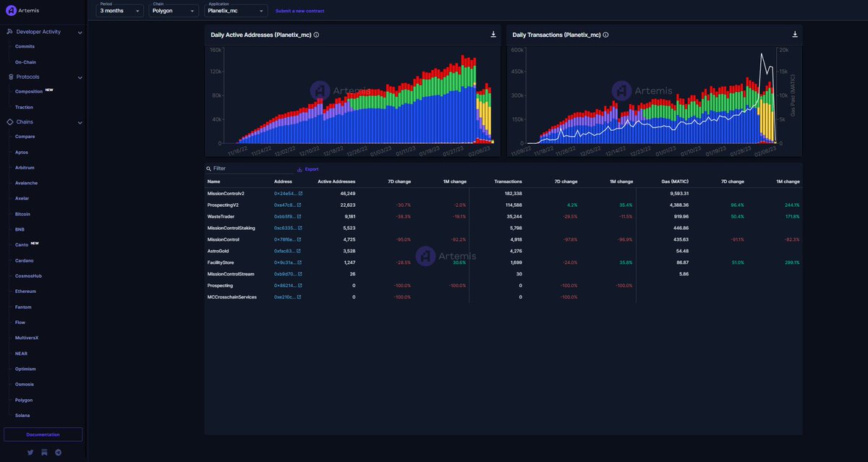868x462 pixels.
Task: Select the Developer Activity pen icon
Action: [x=9, y=31]
